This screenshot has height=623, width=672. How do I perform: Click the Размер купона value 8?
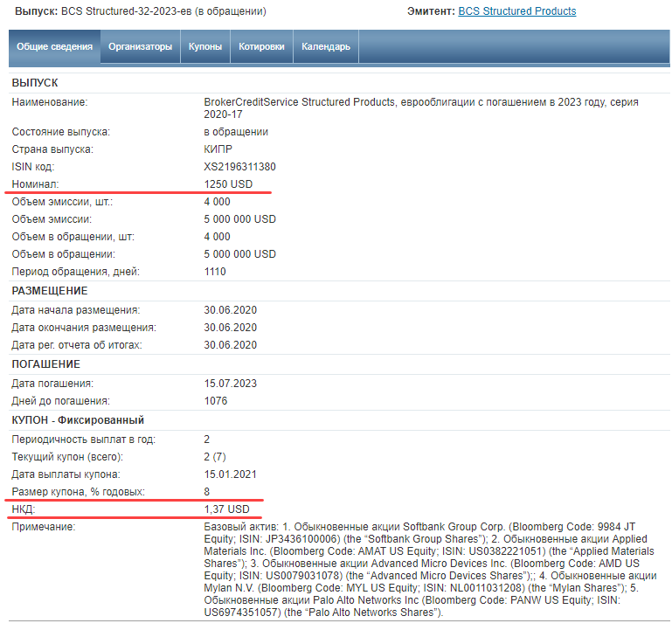tap(207, 492)
